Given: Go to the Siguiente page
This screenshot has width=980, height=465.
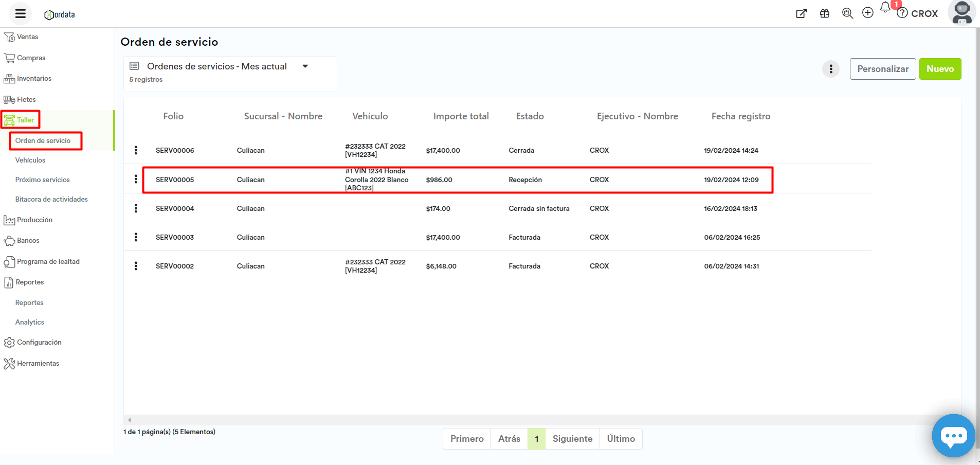Looking at the screenshot, I should coord(572,439).
